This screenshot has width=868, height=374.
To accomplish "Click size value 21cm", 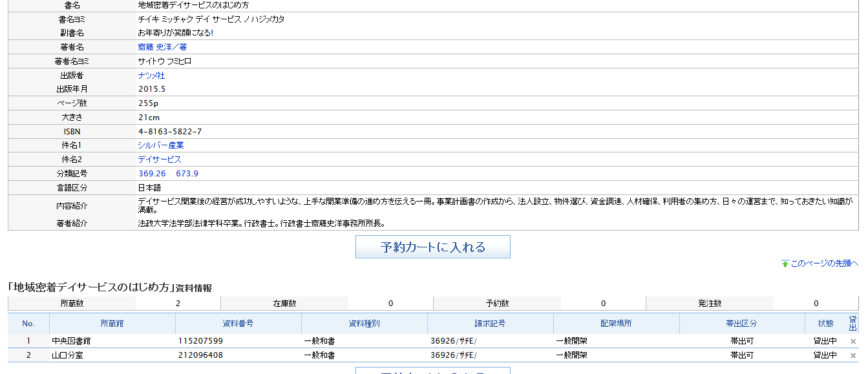I will click(149, 118).
